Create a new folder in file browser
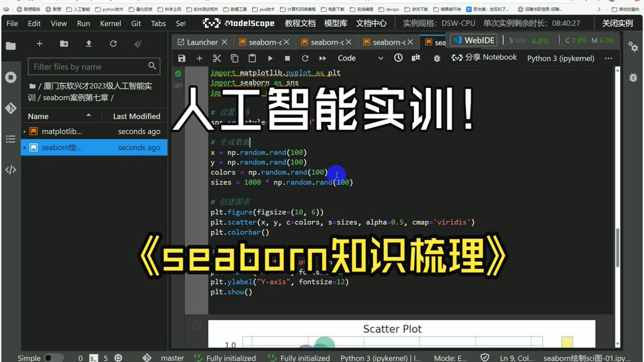This screenshot has width=644, height=362. click(64, 43)
